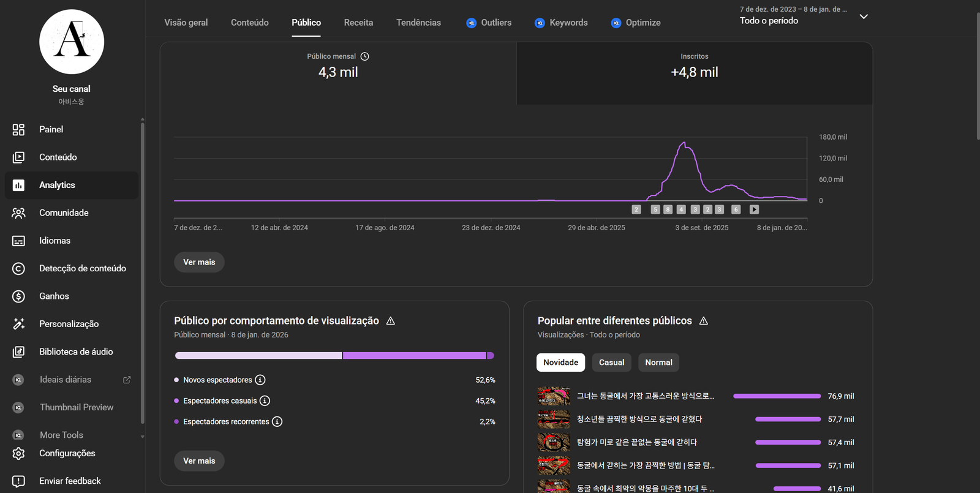Viewport: 980px width, 493px height.
Task: Open Detecção de conteúdo copyright icon
Action: coord(18,268)
